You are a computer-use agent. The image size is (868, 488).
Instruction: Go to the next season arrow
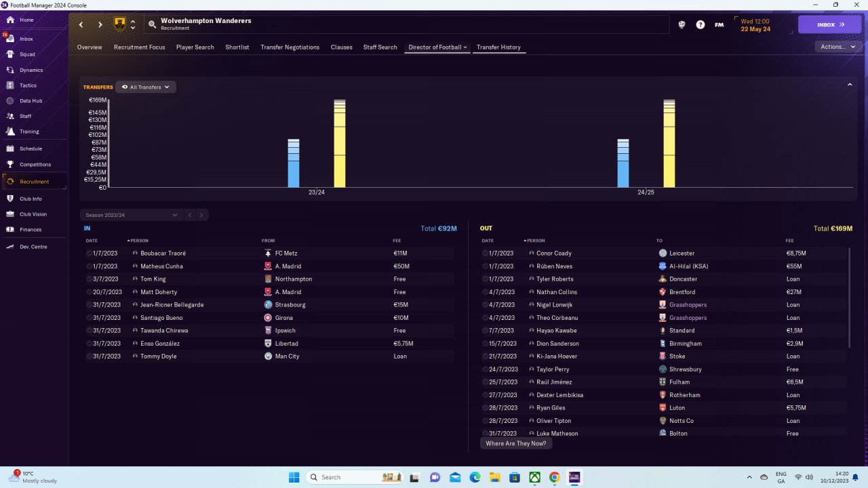pyautogui.click(x=201, y=215)
